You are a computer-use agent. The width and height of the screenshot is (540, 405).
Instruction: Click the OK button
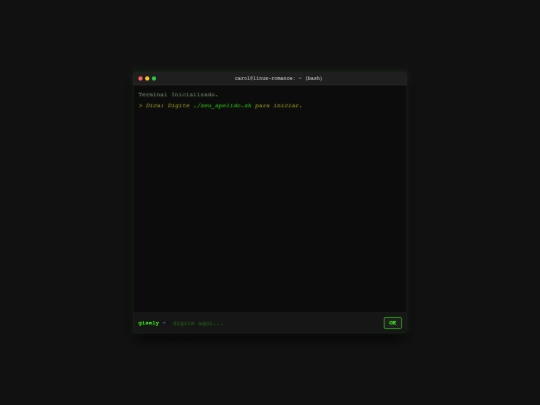tap(393, 323)
